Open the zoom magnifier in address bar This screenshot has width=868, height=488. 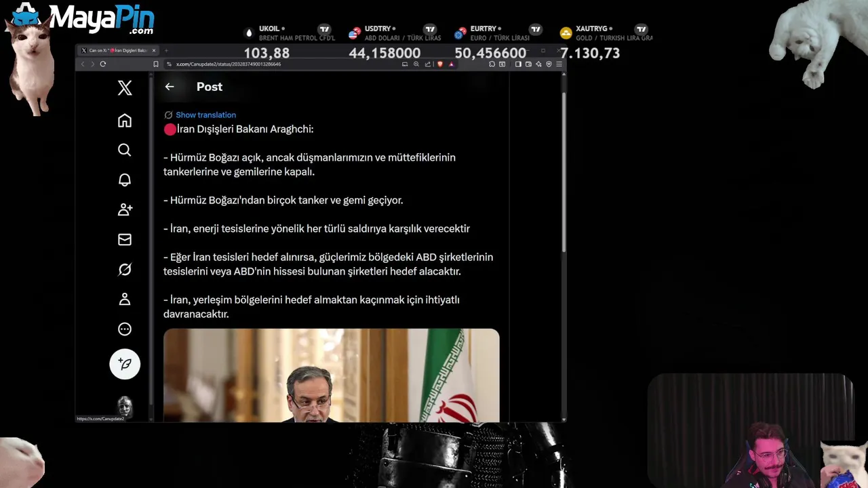(x=416, y=64)
